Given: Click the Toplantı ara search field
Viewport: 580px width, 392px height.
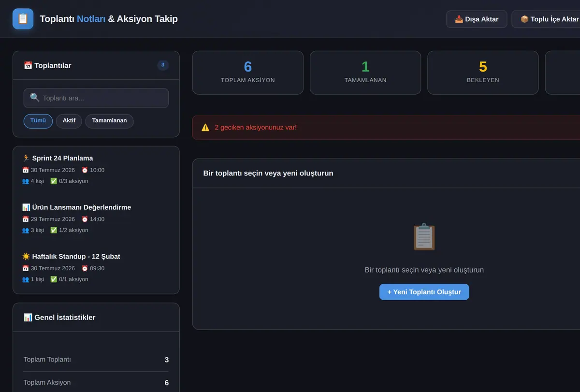Looking at the screenshot, I should tap(96, 98).
